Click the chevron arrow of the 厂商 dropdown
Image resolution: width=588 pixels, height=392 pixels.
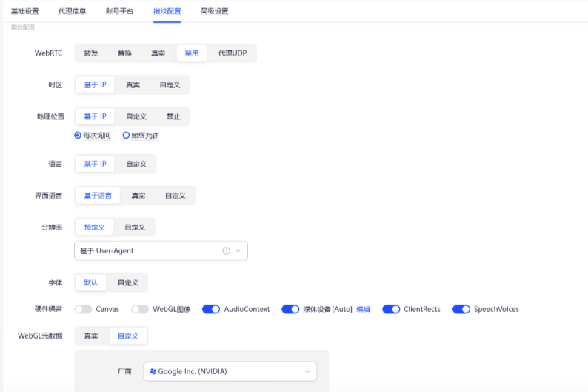tap(307, 371)
